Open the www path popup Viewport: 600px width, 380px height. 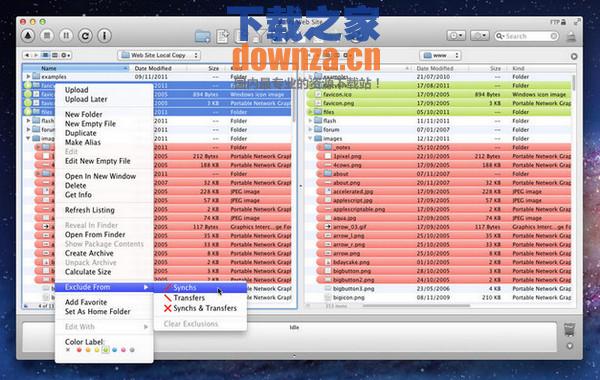click(x=440, y=55)
